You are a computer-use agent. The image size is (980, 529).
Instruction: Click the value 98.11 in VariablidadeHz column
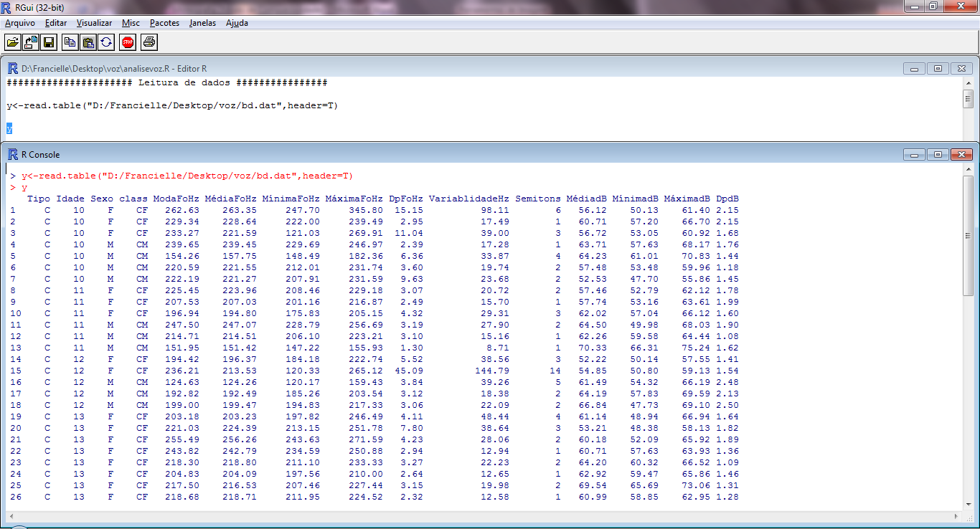495,210
